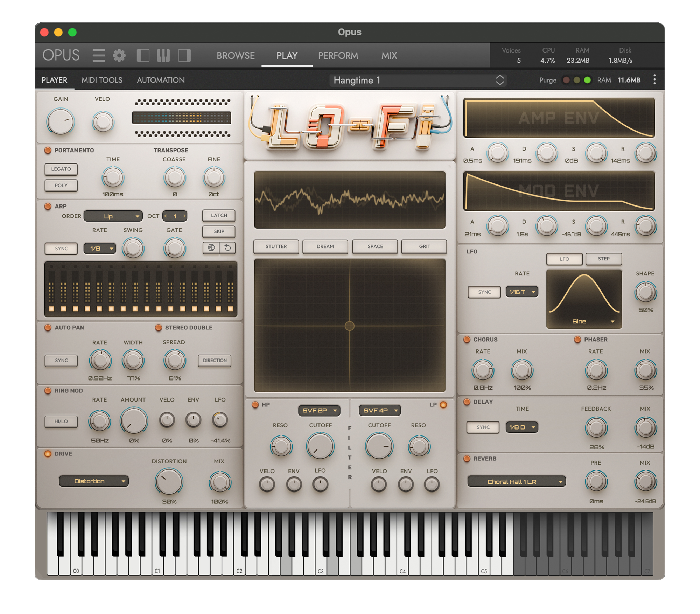Open the three-dot instrument options menu
The image size is (700, 614).
click(654, 80)
